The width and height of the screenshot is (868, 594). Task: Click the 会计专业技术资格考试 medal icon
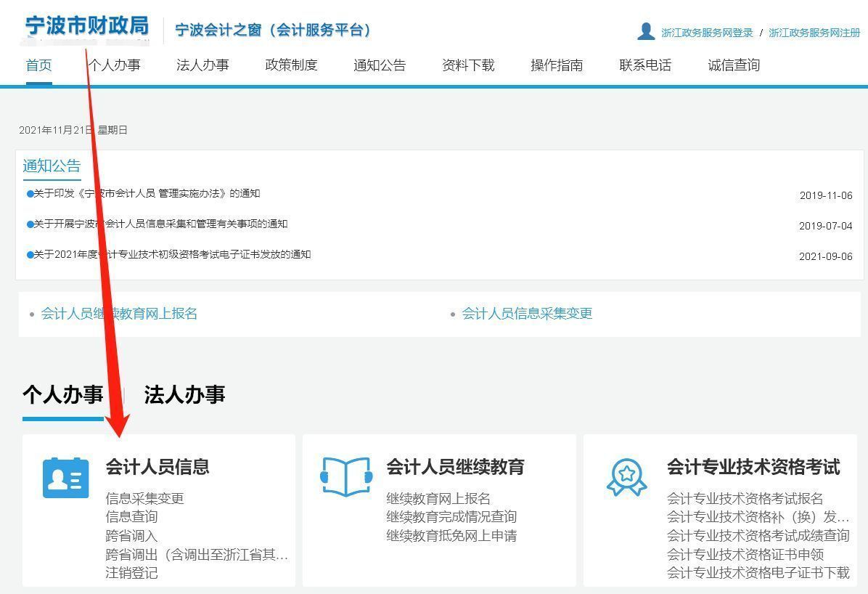pos(626,477)
